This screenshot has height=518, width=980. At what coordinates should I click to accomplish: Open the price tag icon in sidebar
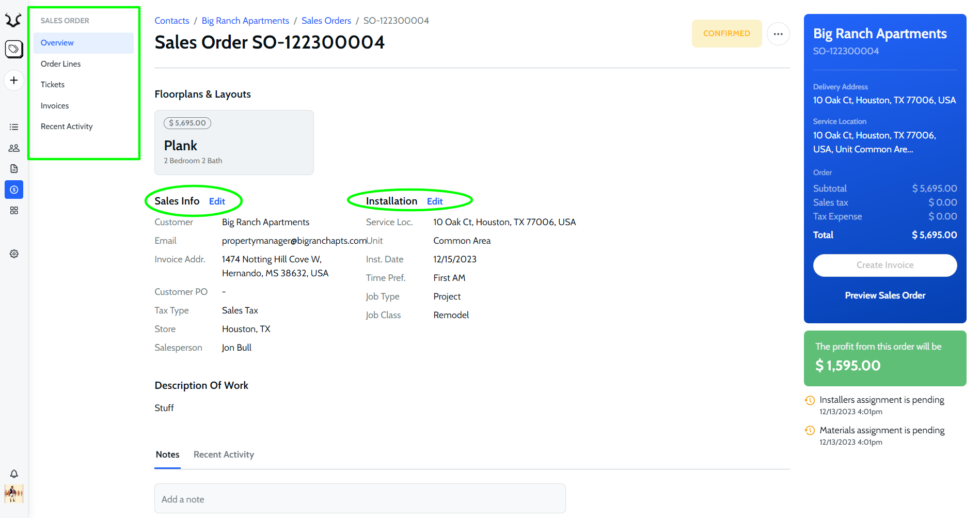point(14,49)
